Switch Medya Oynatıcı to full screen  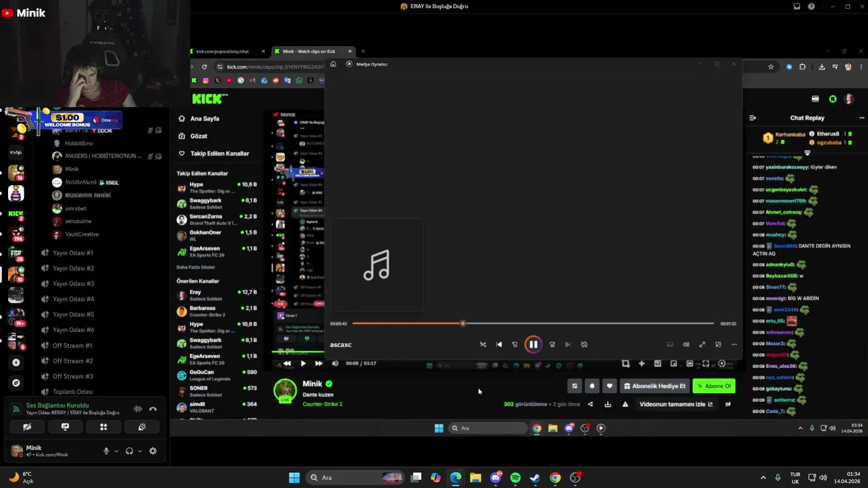click(702, 344)
